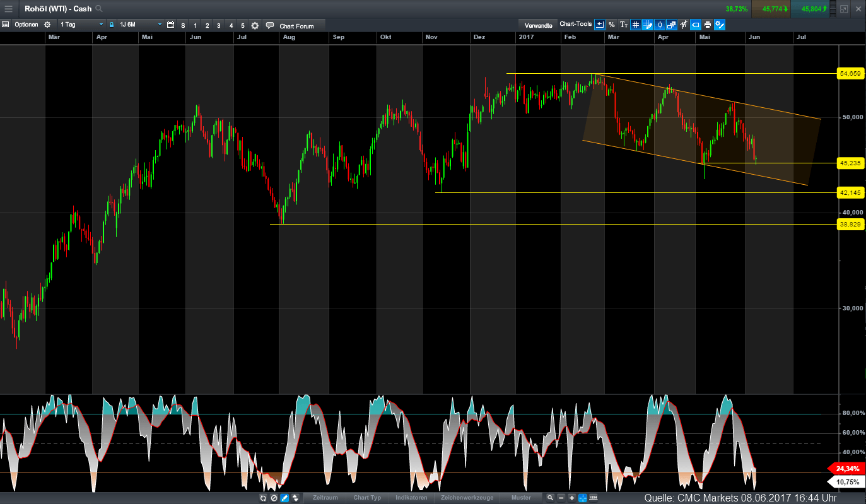Open the Optionen menu

26,25
